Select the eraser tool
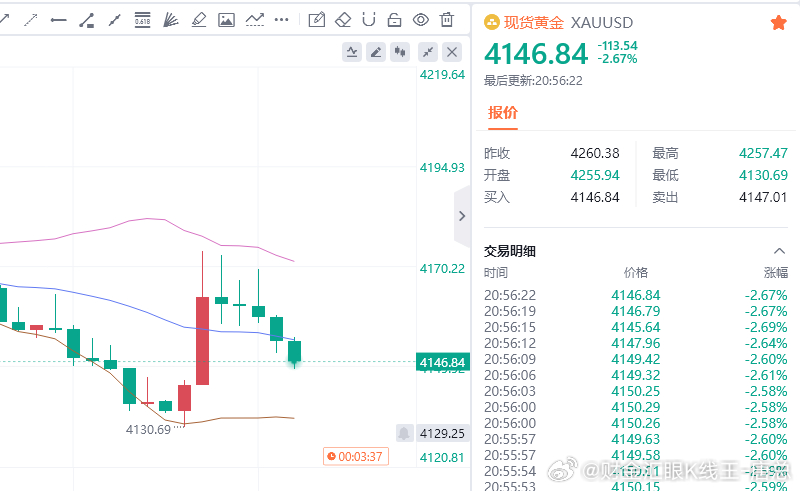 [x=343, y=20]
